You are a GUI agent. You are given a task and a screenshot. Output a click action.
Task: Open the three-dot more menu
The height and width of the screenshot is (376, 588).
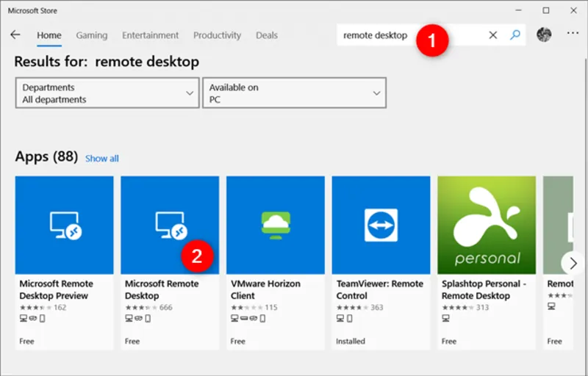(x=573, y=33)
